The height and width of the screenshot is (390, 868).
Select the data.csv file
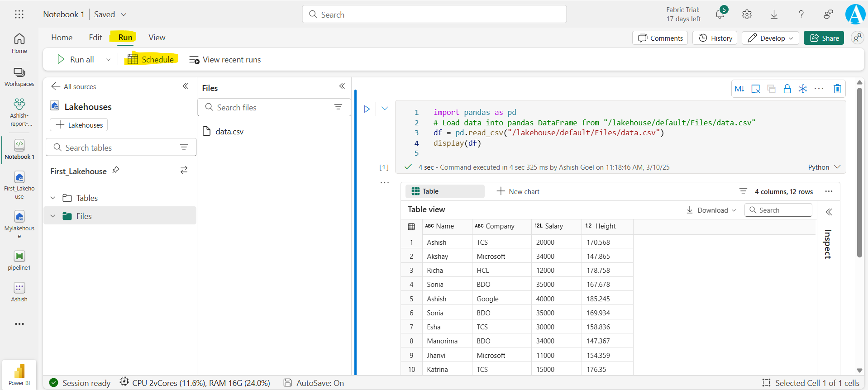point(229,132)
